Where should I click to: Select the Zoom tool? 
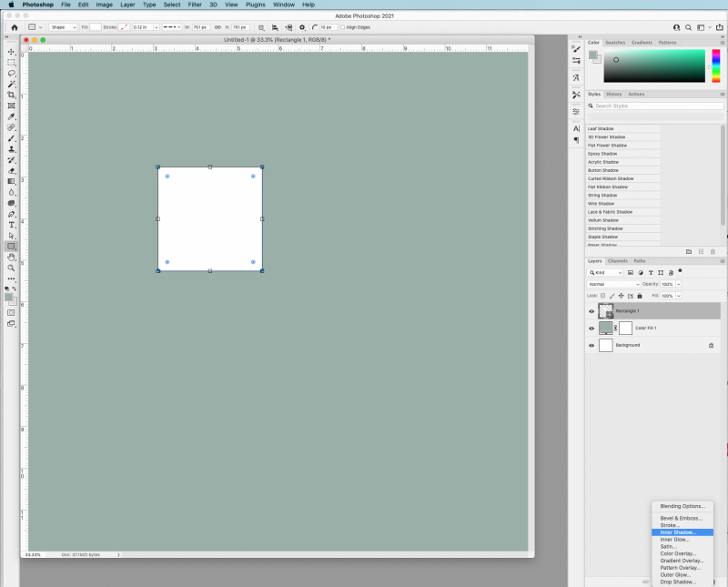tap(11, 268)
